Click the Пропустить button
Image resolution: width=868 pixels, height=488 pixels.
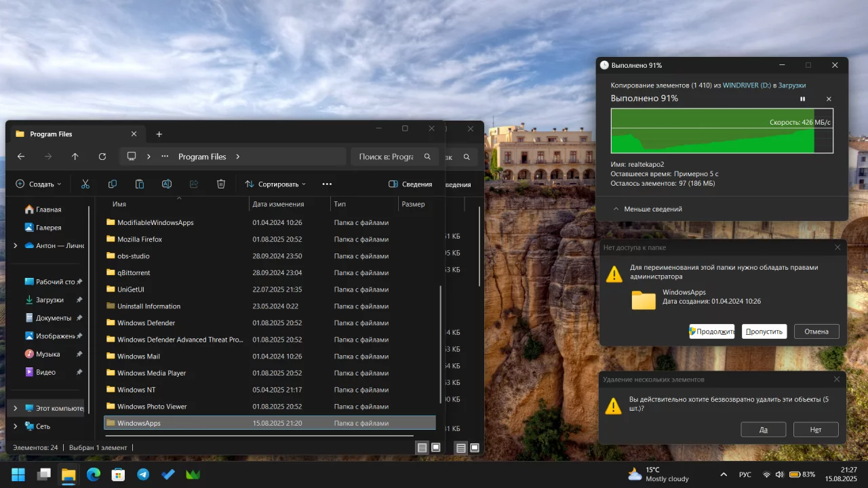point(764,331)
